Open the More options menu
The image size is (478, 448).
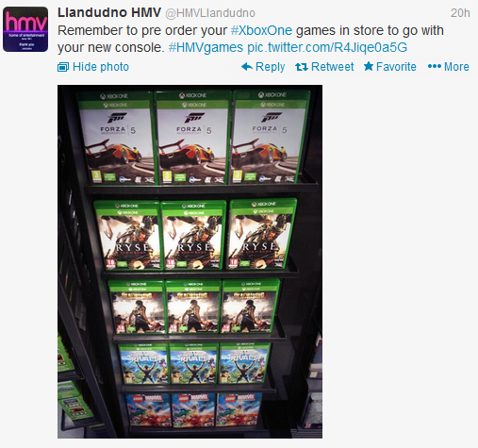(456, 67)
